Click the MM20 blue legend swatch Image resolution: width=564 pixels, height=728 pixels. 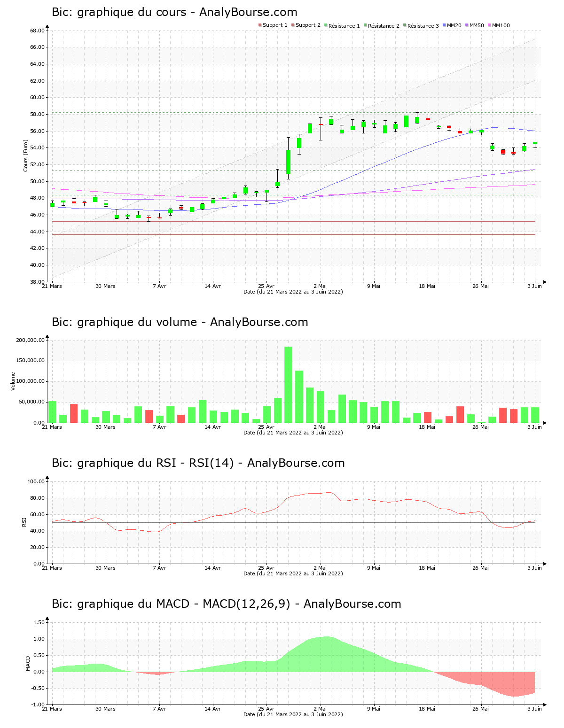444,25
